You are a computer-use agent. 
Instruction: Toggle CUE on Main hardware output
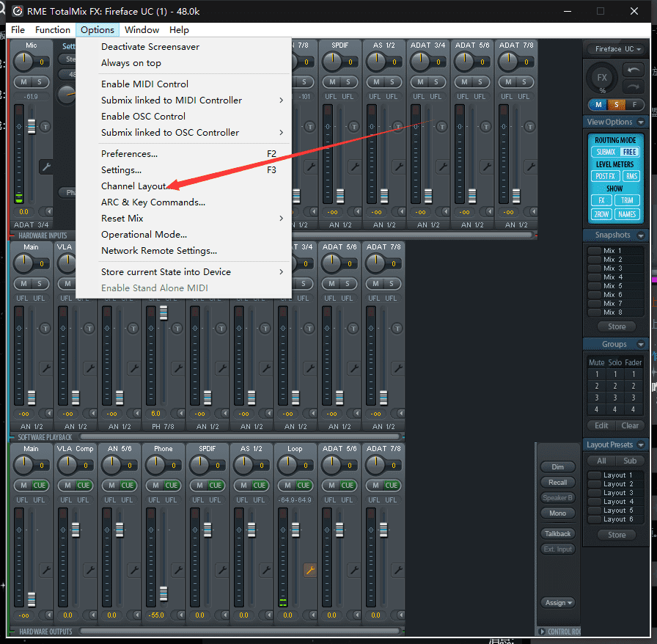click(40, 485)
